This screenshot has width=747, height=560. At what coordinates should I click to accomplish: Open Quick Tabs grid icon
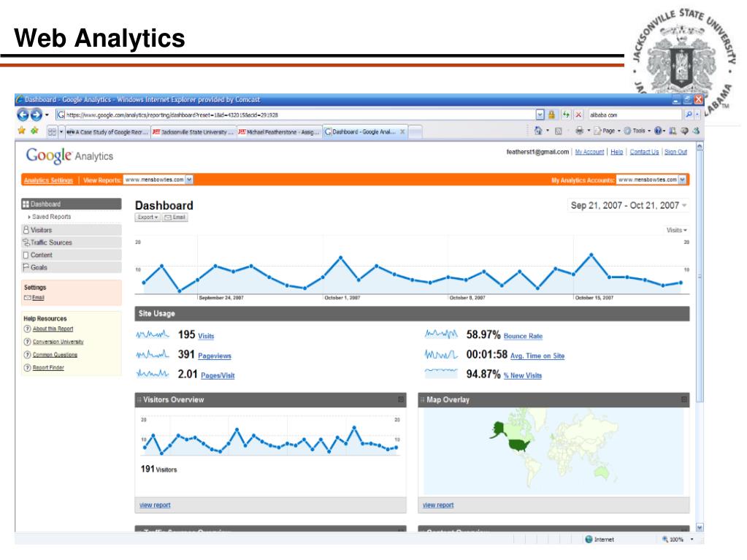[x=53, y=132]
